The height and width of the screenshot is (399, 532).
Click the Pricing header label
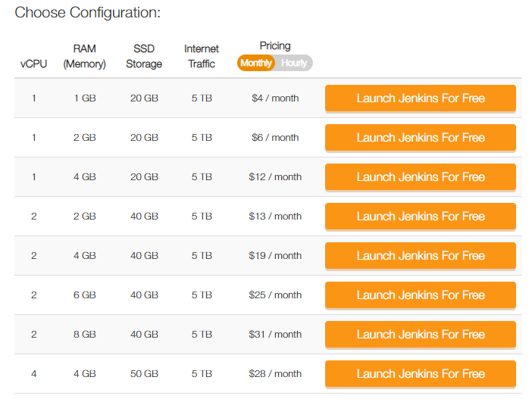point(275,45)
